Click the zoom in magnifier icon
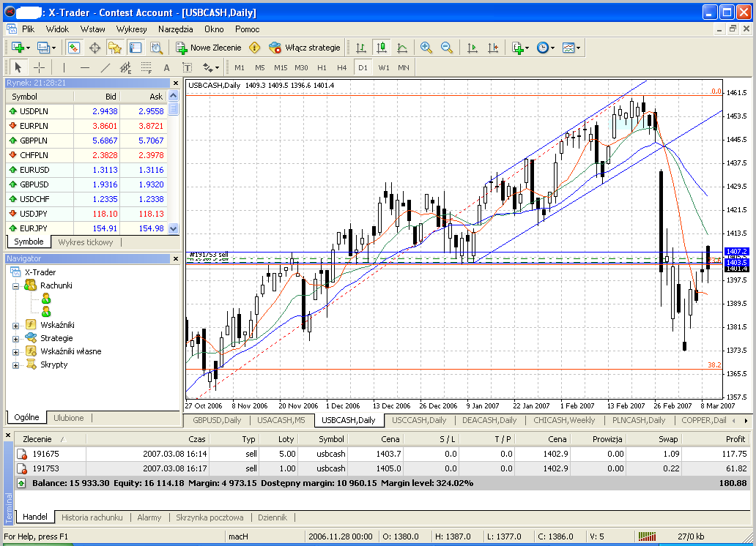This screenshot has width=756, height=546. (x=426, y=48)
